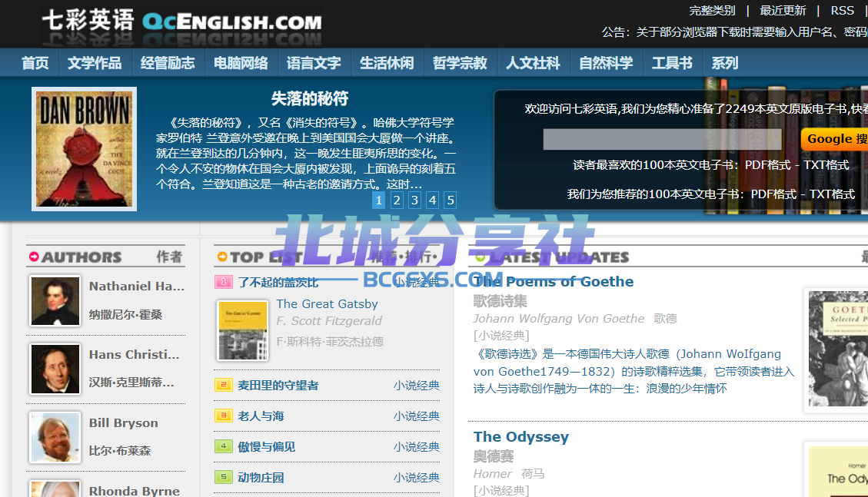This screenshot has width=868, height=497.
Task: Click the Goethe Selected Poems cover
Action: click(x=836, y=350)
